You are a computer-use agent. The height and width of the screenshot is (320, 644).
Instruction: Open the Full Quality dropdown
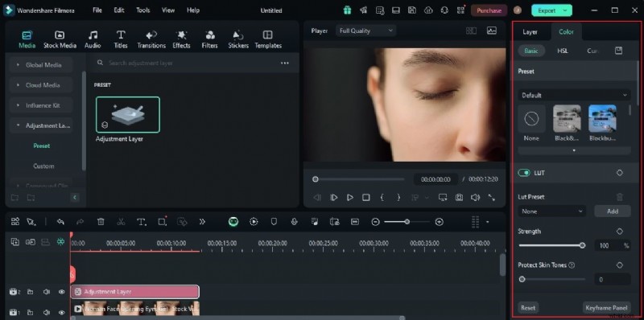click(365, 31)
